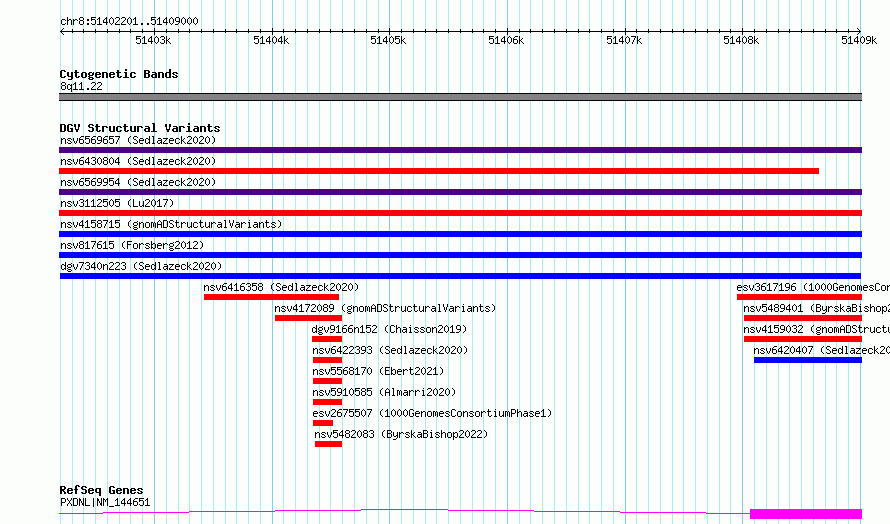Screen dimensions: 890x524
Task: Click the DGV Structural Variants track title
Action: pyautogui.click(x=140, y=128)
